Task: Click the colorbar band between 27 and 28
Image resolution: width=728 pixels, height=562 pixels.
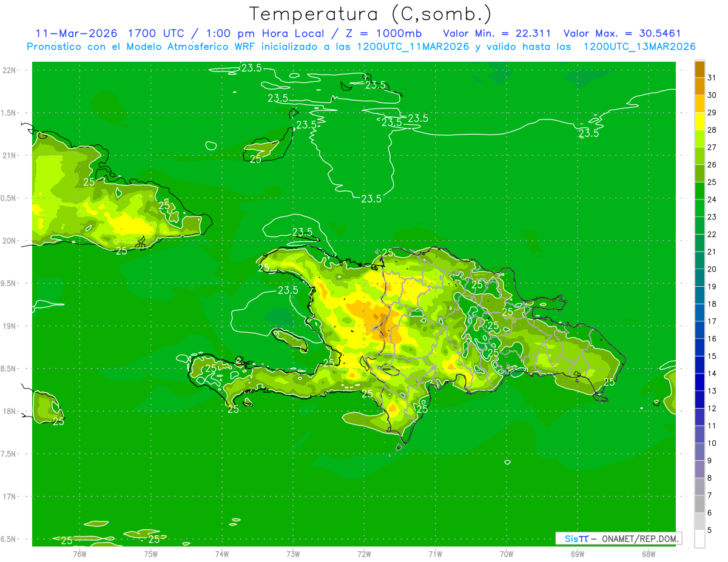Action: point(700,138)
